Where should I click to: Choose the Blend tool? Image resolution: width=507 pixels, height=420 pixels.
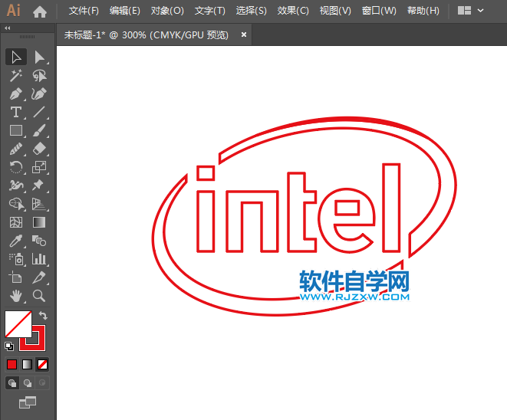(39, 241)
